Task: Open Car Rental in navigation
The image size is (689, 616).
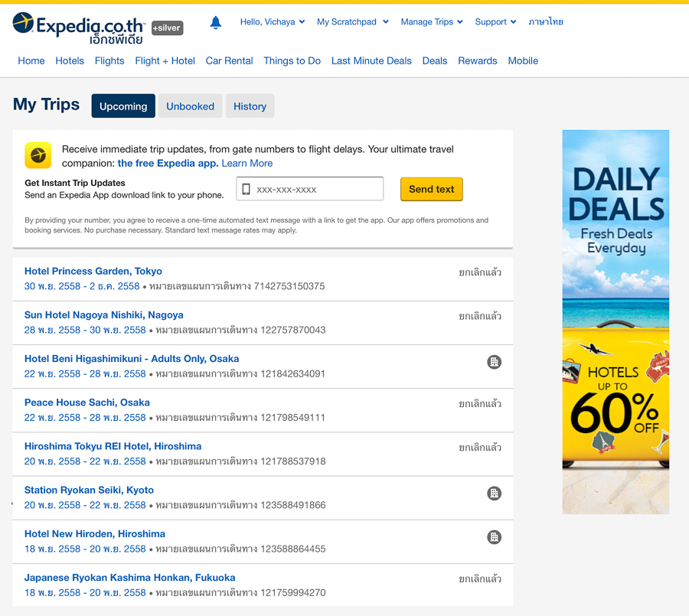Action: click(230, 60)
